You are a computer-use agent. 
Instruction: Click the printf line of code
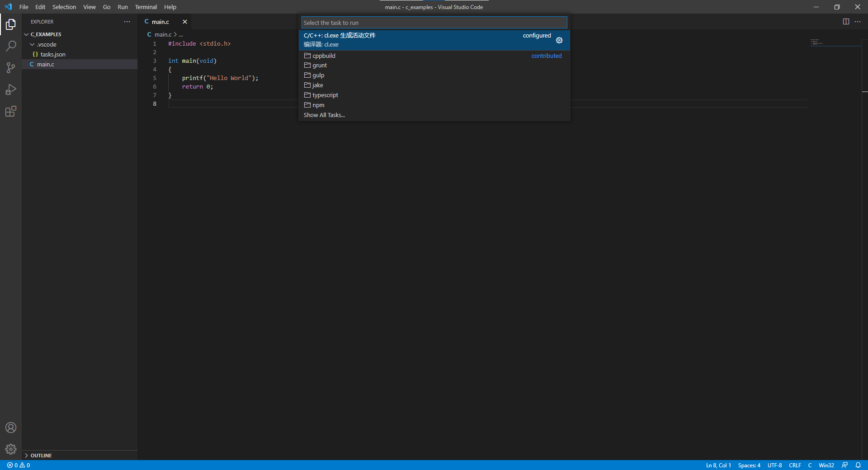[220, 78]
